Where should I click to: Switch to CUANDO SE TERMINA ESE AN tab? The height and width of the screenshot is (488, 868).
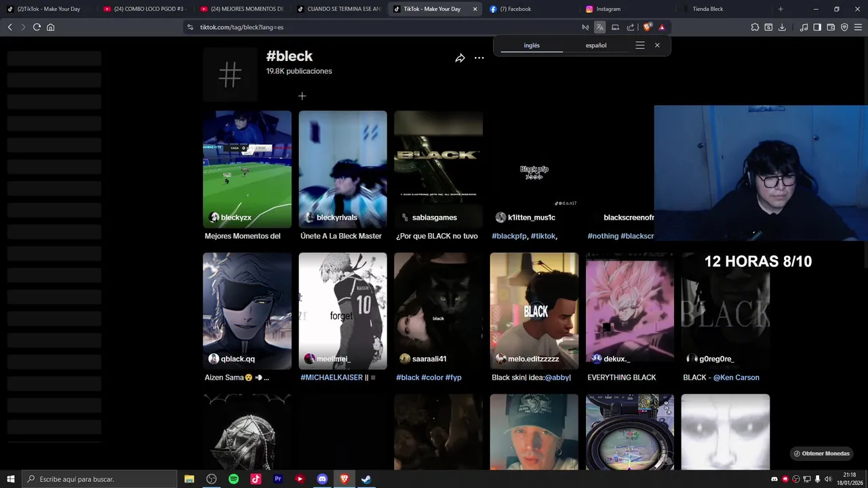[339, 9]
